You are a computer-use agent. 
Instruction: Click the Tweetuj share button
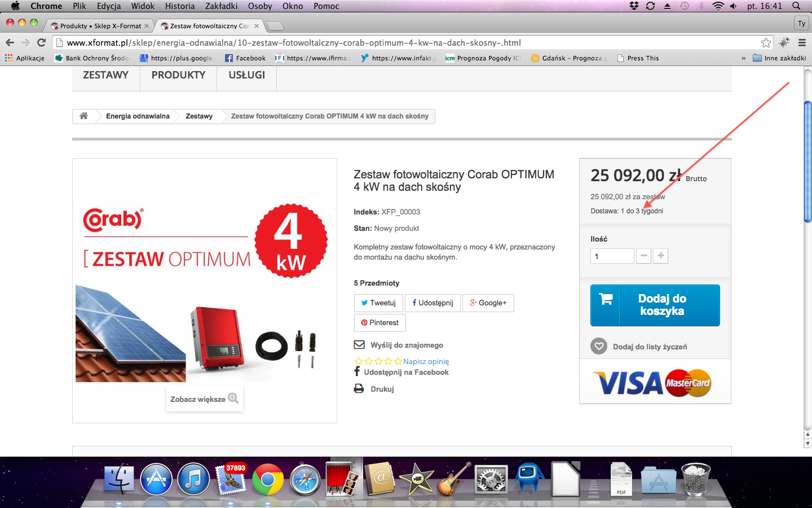pos(378,303)
